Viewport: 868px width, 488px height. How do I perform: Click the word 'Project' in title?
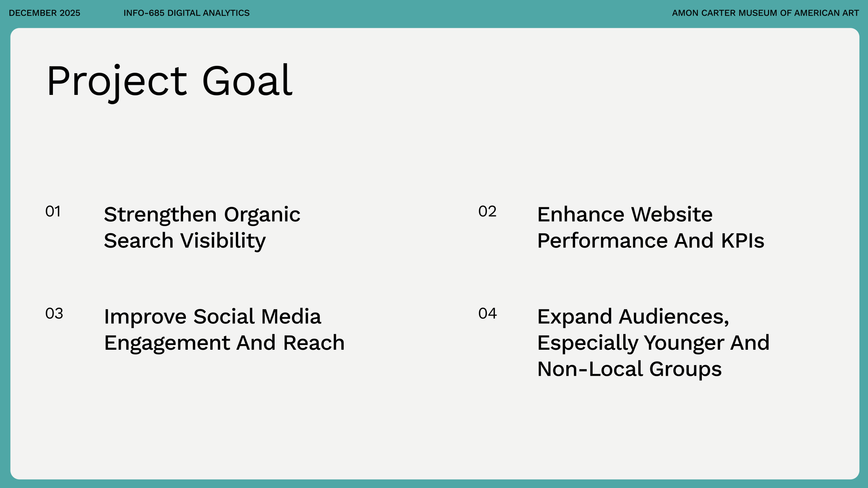[117, 81]
